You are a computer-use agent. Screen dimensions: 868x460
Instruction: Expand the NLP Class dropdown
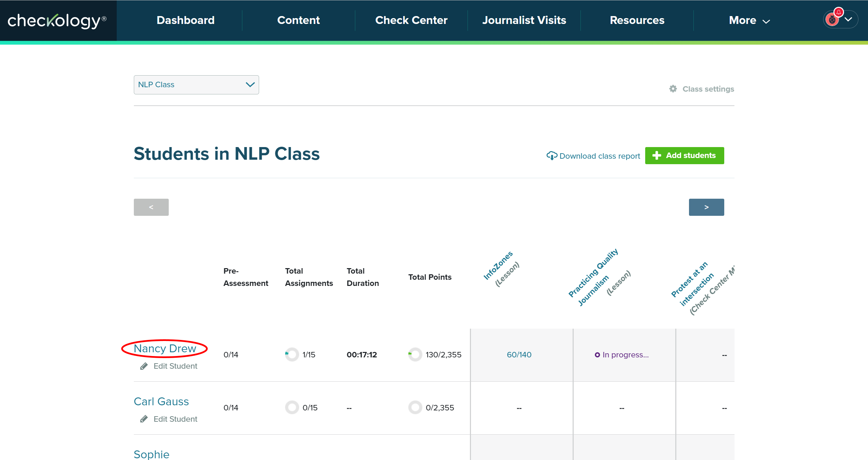point(196,85)
